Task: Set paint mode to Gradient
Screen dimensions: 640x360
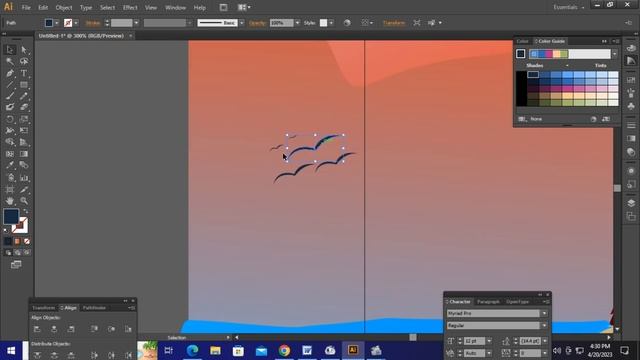Action: [17, 241]
